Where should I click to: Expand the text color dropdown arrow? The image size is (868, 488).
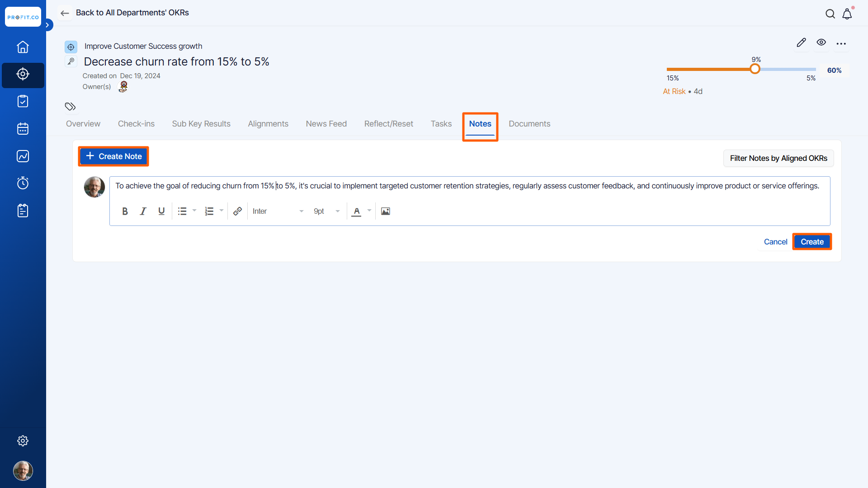(369, 211)
